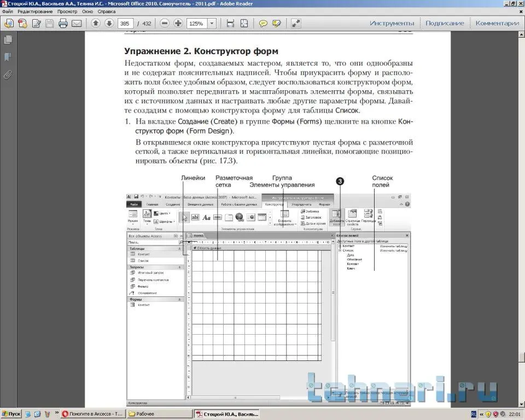The width and height of the screenshot is (525, 420).
Task: Click the Save floppy disk icon
Action: [50, 24]
